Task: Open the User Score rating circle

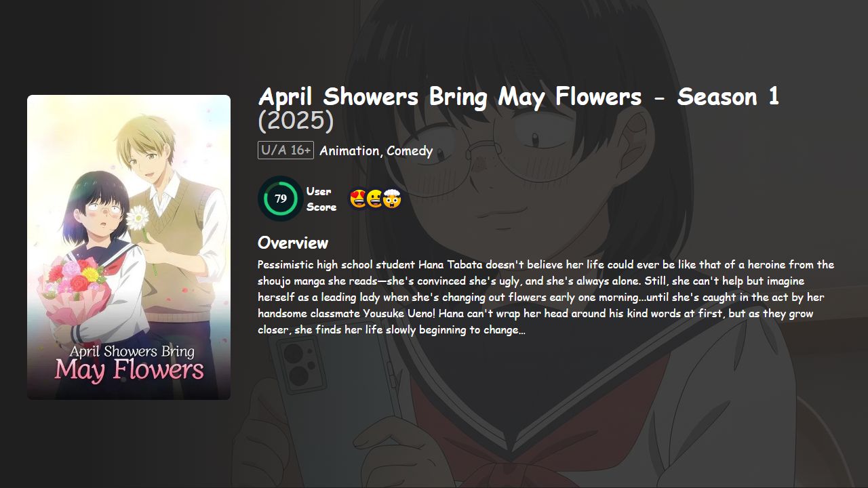Action: (x=280, y=199)
